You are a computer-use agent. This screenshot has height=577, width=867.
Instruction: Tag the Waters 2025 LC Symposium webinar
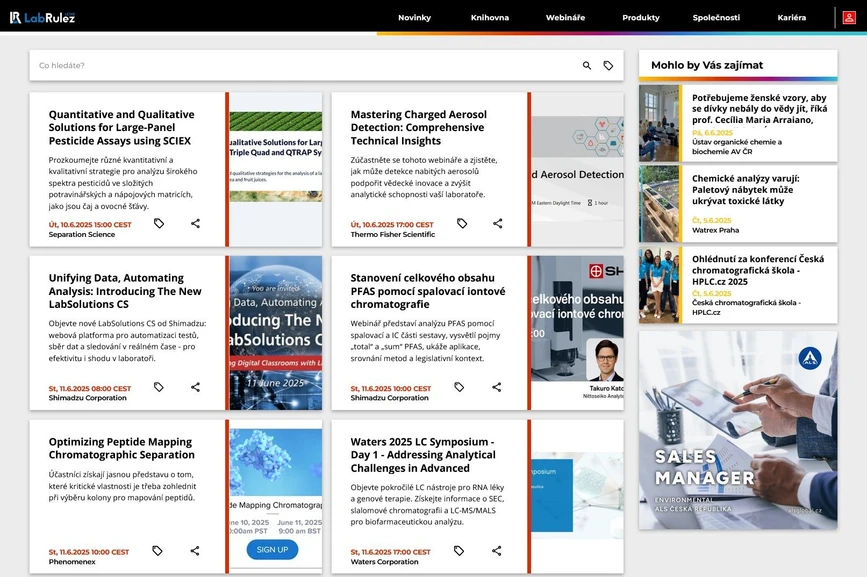(459, 550)
